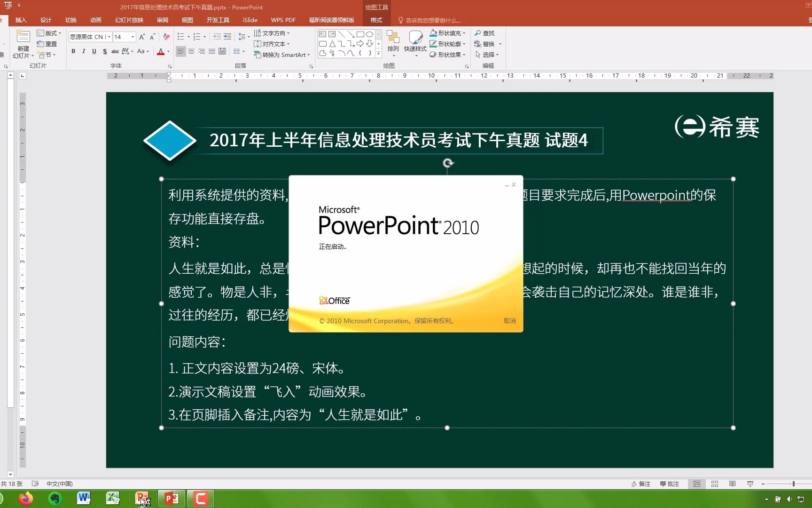Decrease font size
Viewport: 812px width, 508px height.
(152, 37)
